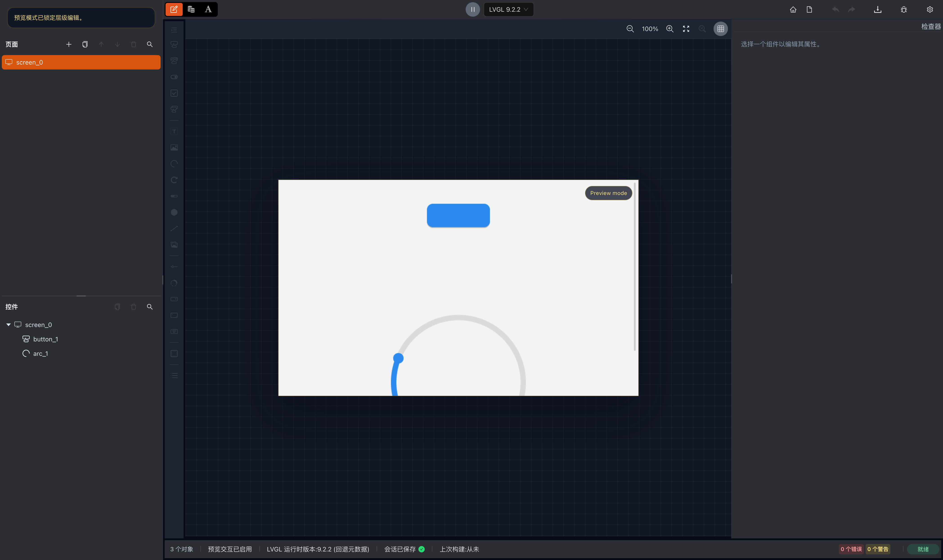
Task: Click the Preview mode badge
Action: pyautogui.click(x=608, y=193)
